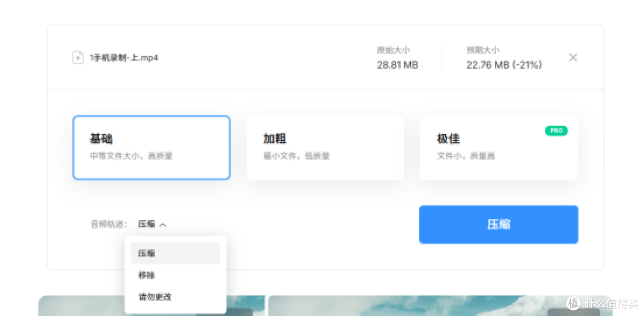Click the 原始大小 label
The width and height of the screenshot is (644, 317).
pyautogui.click(x=394, y=50)
